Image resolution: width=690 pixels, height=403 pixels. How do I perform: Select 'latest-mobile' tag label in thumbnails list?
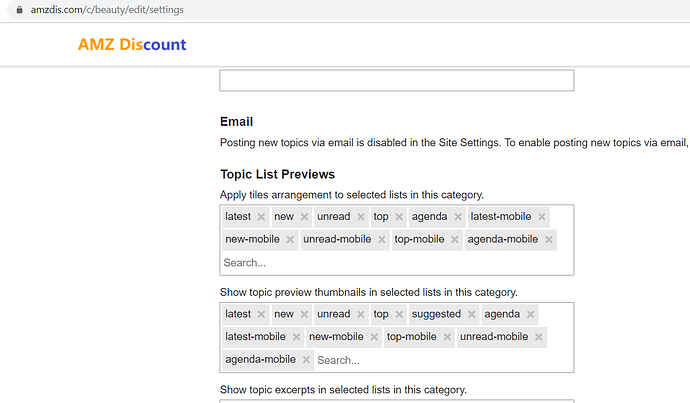(255, 337)
